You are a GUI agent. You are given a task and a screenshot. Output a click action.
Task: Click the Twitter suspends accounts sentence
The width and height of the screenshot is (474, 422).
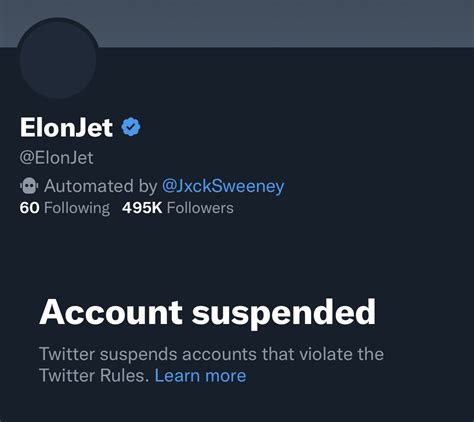[x=211, y=365]
